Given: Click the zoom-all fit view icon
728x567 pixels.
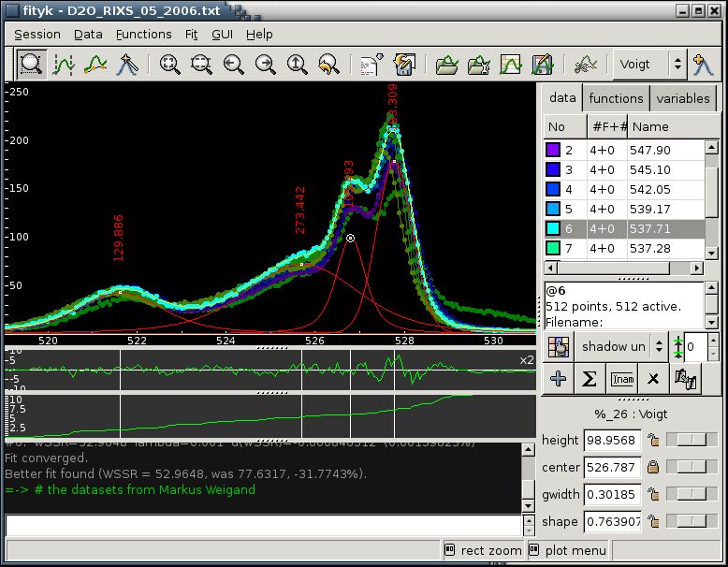Looking at the screenshot, I should [170, 65].
